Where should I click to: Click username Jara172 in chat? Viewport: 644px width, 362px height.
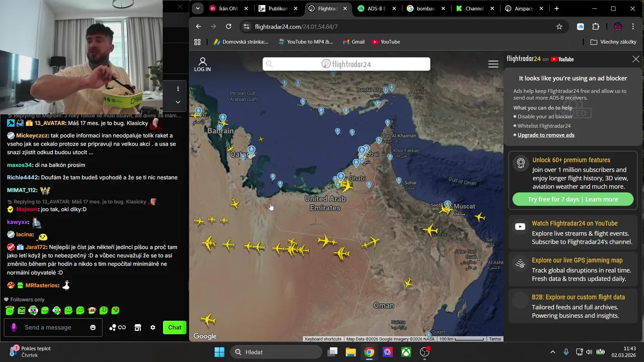point(36,247)
